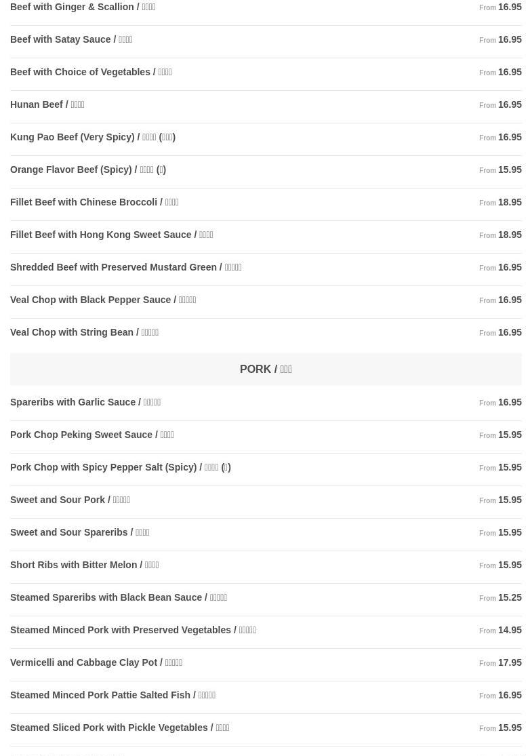Choose Pork Chop with Spicy Pepper Salt
532x756 pixels.
[266, 469]
